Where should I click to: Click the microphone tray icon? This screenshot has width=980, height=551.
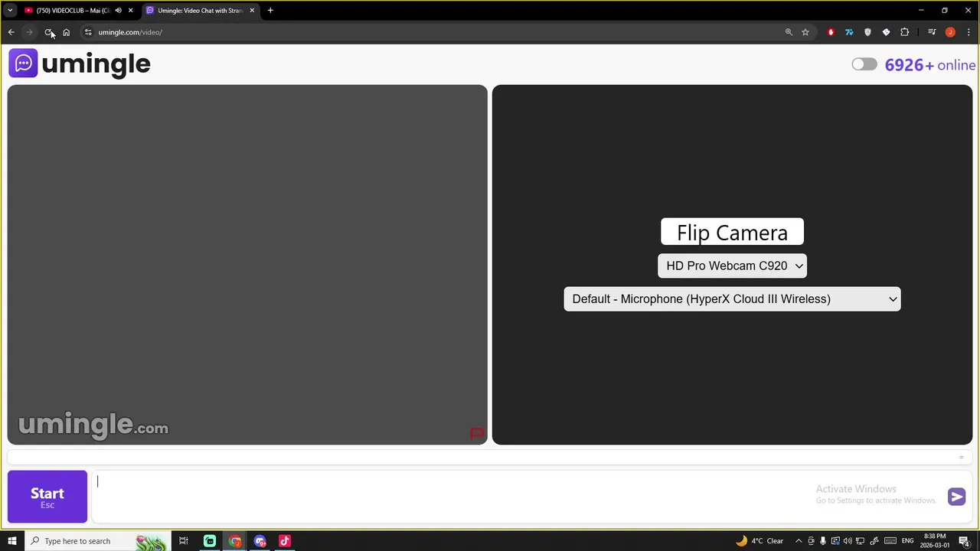[x=823, y=541]
